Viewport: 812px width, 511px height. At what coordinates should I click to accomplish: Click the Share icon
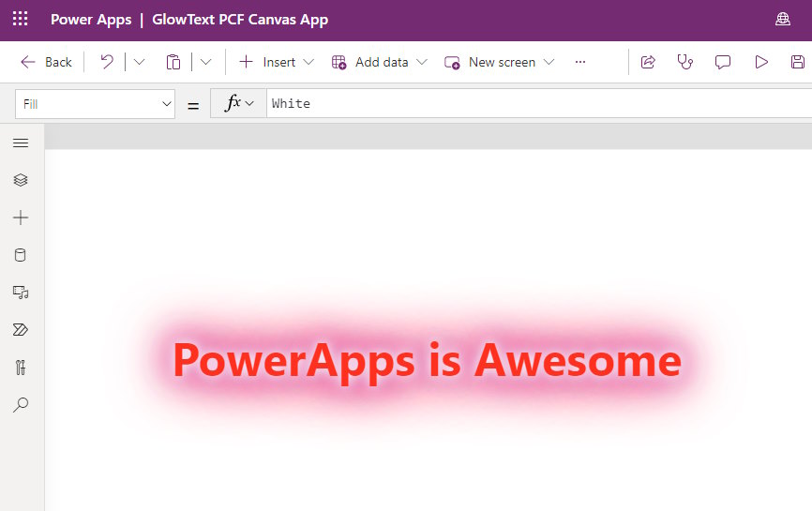pyautogui.click(x=648, y=62)
